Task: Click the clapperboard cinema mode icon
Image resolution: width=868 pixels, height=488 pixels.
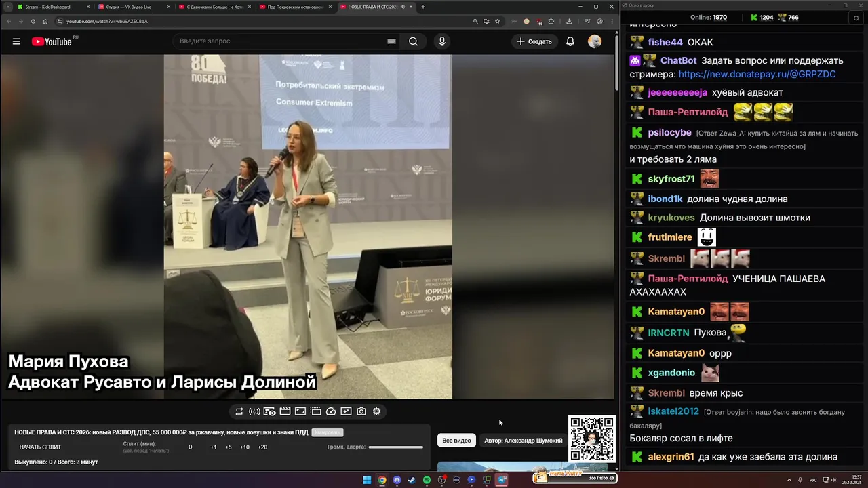Action: tap(285, 411)
